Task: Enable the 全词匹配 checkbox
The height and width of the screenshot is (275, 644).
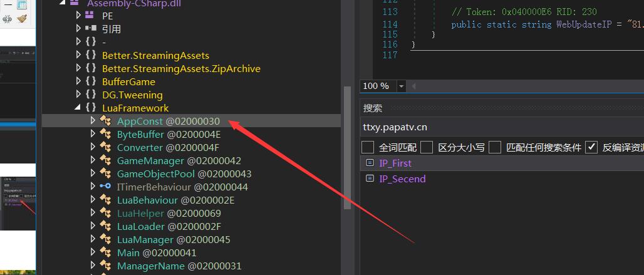Action: click(x=368, y=148)
